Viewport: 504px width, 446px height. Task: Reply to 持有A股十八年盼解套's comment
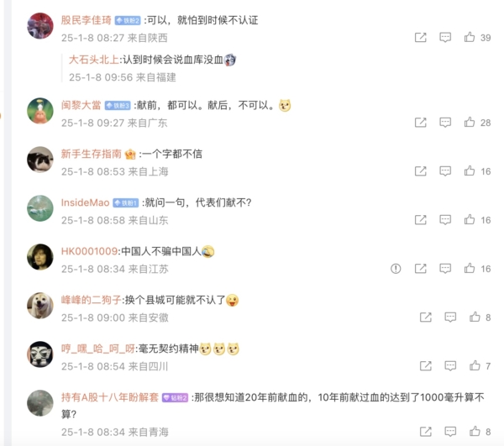[x=450, y=431]
